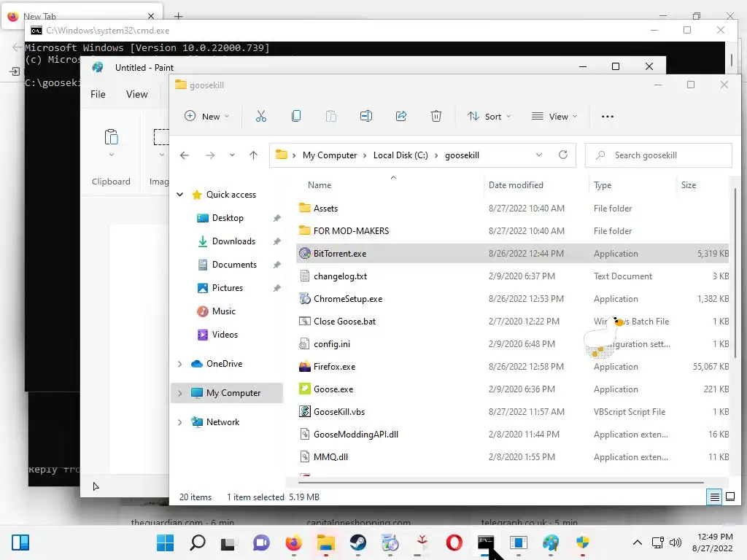Click Local Disk (C:) breadcrumb
The width and height of the screenshot is (747, 560).
pos(400,155)
